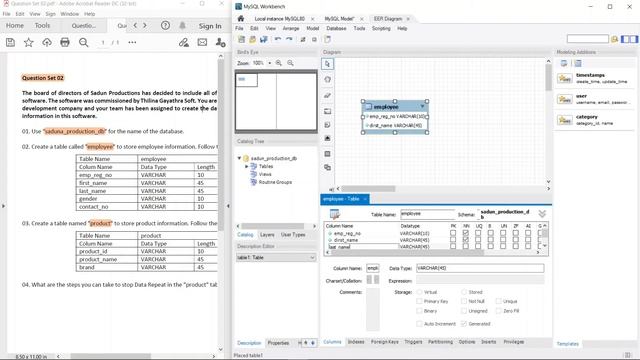Click the undo arrow in Workbench toolbar
This screenshot has width=640, height=360.
[x=278, y=40]
